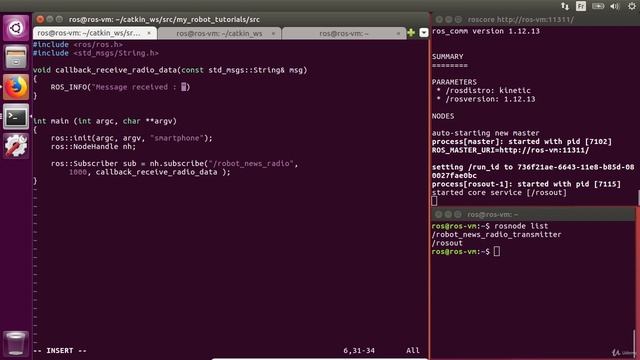Switch to the ~/catkin_ws/sr... terminal tab
This screenshot has height=360, width=640.
click(95, 33)
